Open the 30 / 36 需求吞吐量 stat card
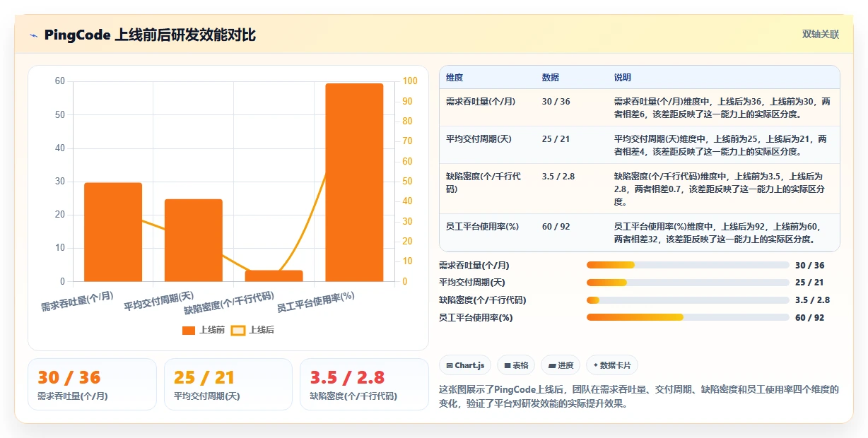868x438 pixels. point(92,384)
